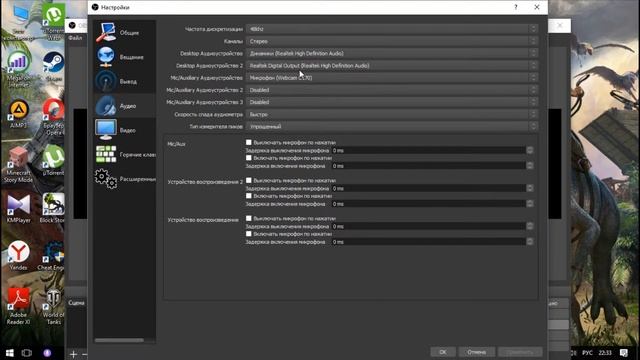
Task: Click the help question mark button
Action: tap(516, 7)
